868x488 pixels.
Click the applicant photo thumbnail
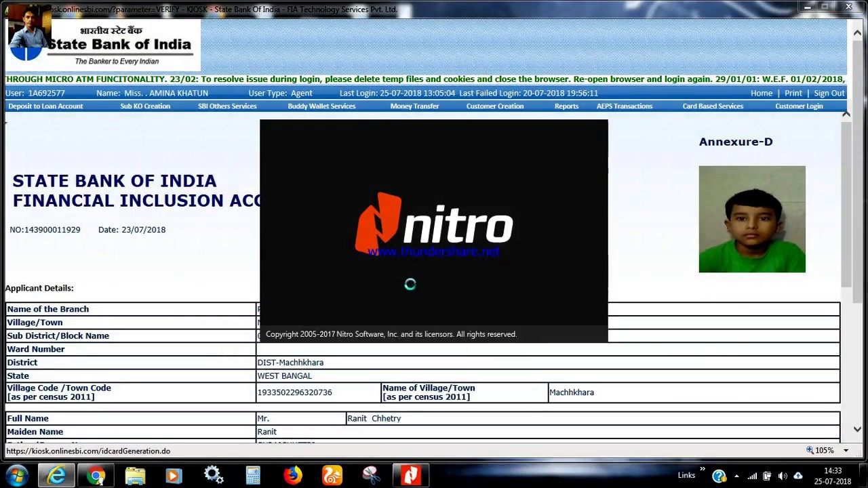click(752, 219)
